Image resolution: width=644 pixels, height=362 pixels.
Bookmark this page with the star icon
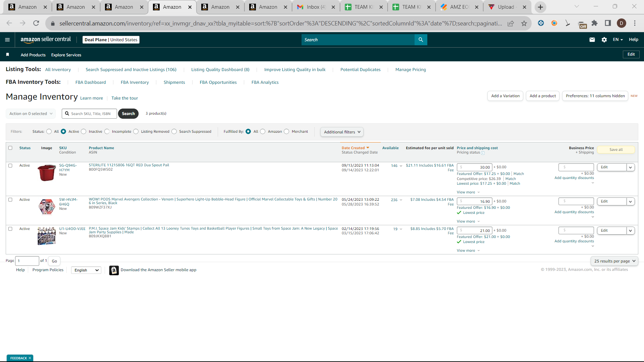524,23
